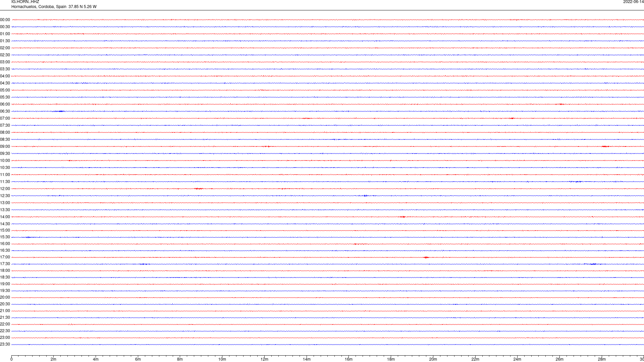The image size is (644, 362).
Task: Select the 12:30 time row label
Action: [5, 196]
